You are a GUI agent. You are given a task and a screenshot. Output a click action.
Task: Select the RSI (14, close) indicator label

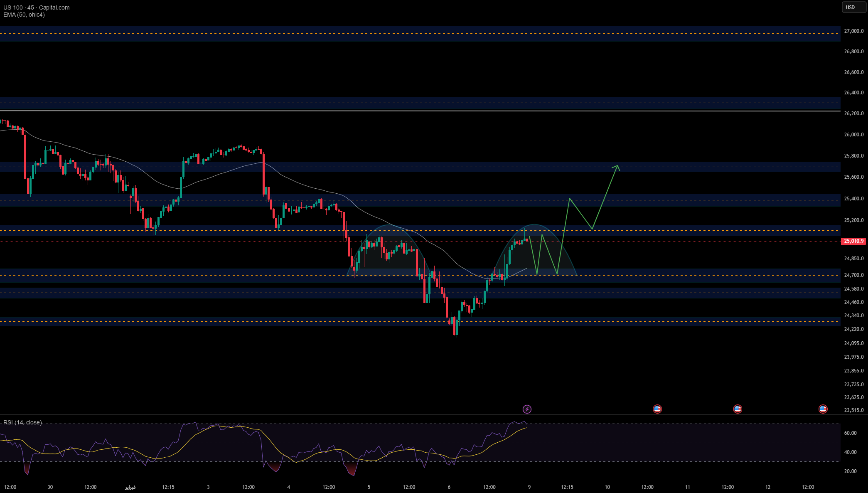(22, 422)
